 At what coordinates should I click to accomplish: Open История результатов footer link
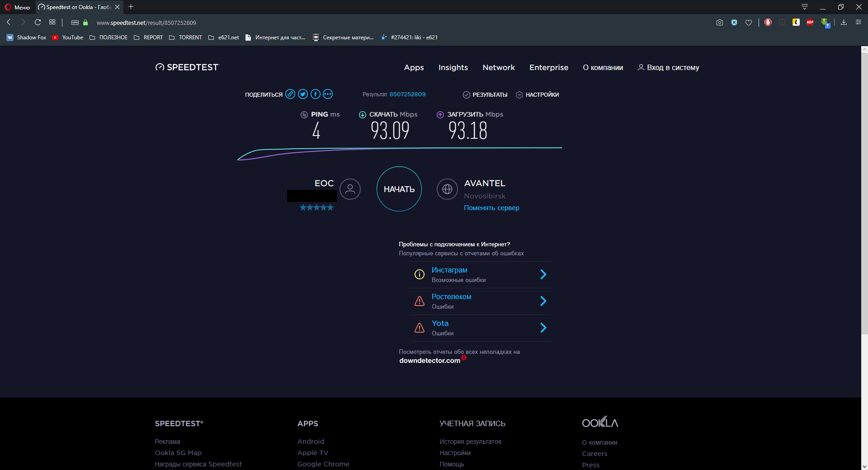click(x=470, y=442)
